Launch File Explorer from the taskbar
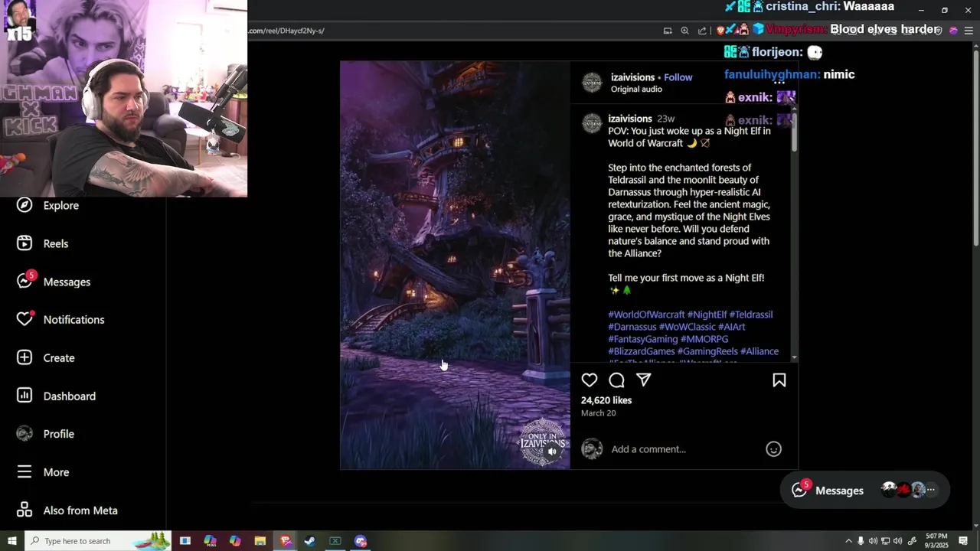The width and height of the screenshot is (980, 551). click(x=260, y=541)
